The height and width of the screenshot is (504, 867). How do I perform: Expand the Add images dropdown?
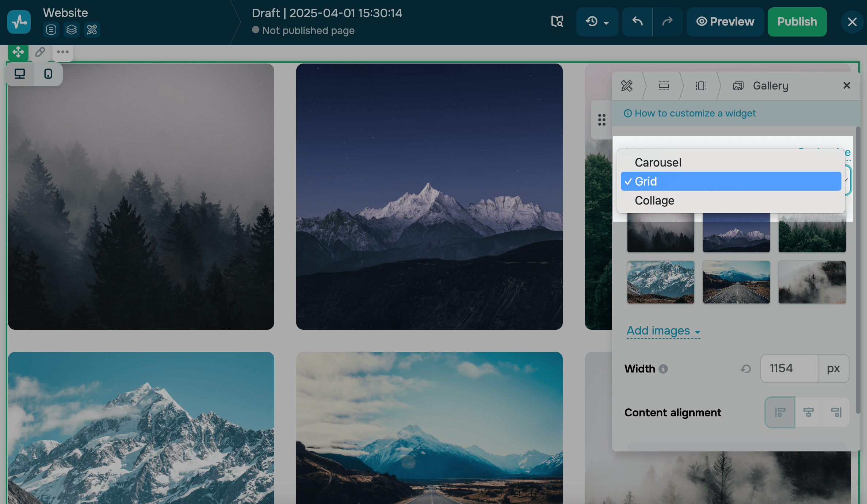[663, 331]
